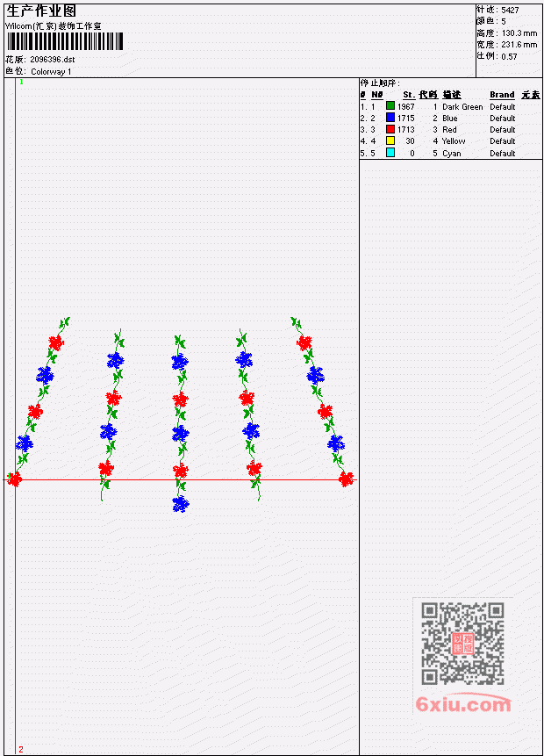
Task: Click stitch count 30 in Yellow row
Action: [x=410, y=141]
